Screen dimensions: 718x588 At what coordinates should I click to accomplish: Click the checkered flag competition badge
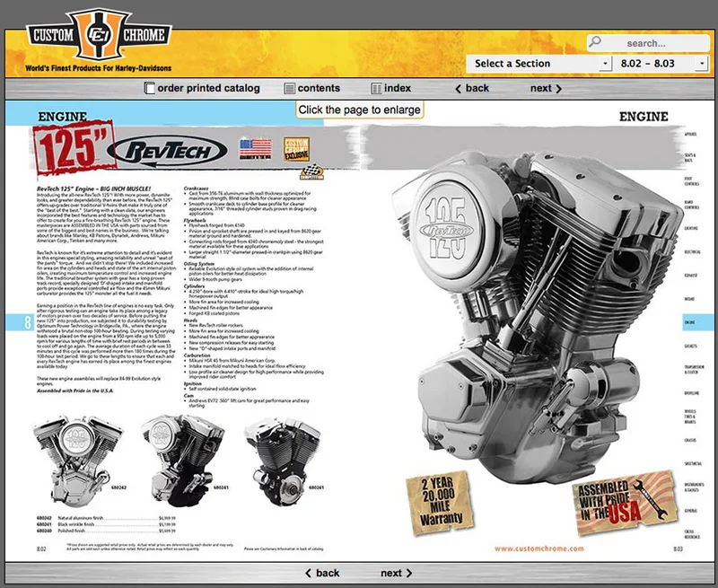coord(311,172)
